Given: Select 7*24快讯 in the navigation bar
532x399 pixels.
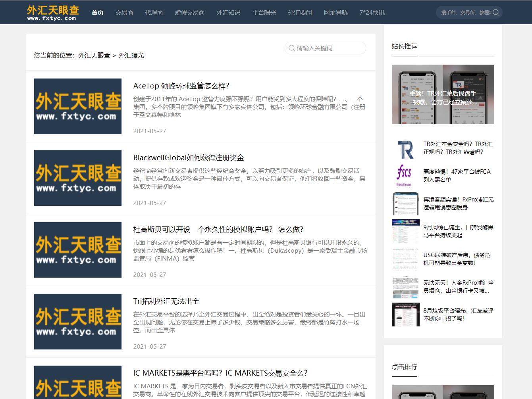Looking at the screenshot, I should pos(372,13).
